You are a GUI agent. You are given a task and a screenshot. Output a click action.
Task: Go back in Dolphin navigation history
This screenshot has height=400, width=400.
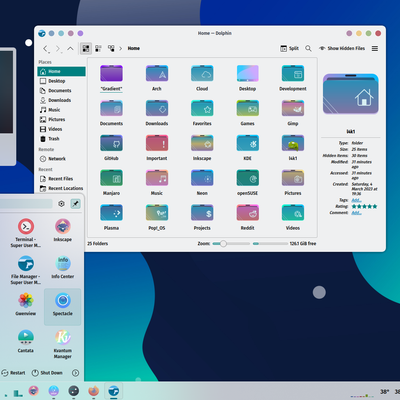(x=46, y=49)
